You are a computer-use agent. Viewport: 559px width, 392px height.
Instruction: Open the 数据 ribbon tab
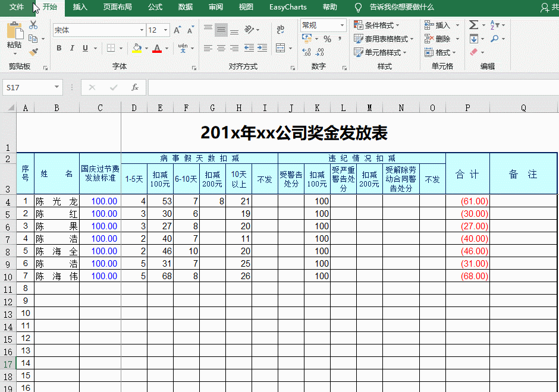click(185, 7)
